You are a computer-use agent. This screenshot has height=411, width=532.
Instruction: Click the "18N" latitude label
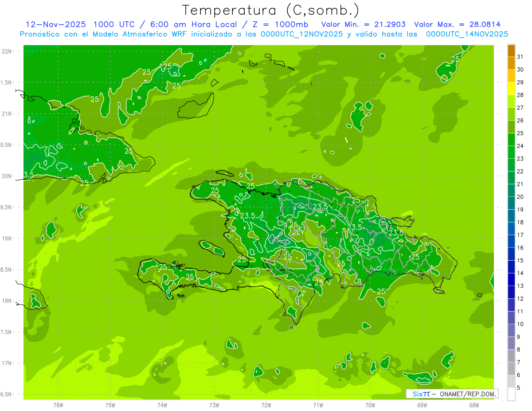pyautogui.click(x=7, y=301)
